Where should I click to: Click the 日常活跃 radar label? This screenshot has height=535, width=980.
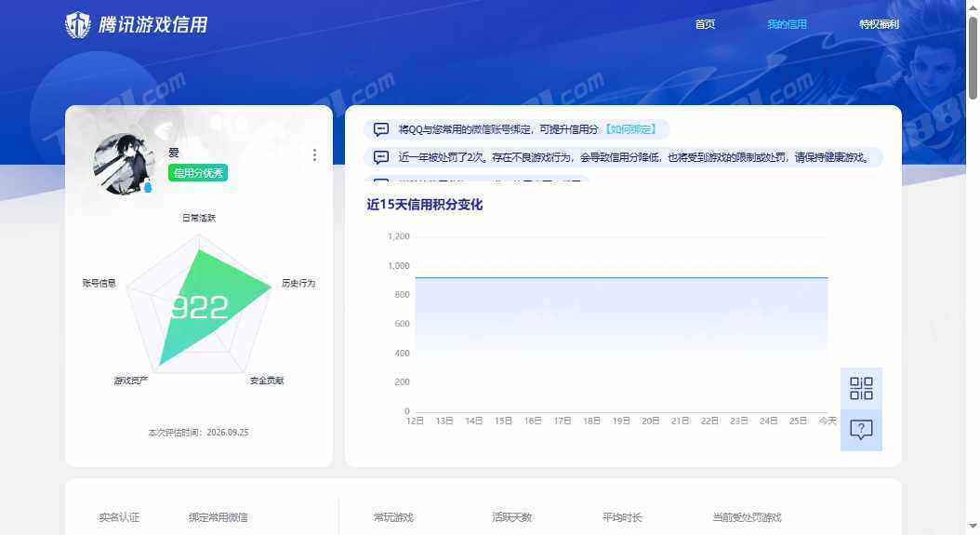pyautogui.click(x=199, y=218)
